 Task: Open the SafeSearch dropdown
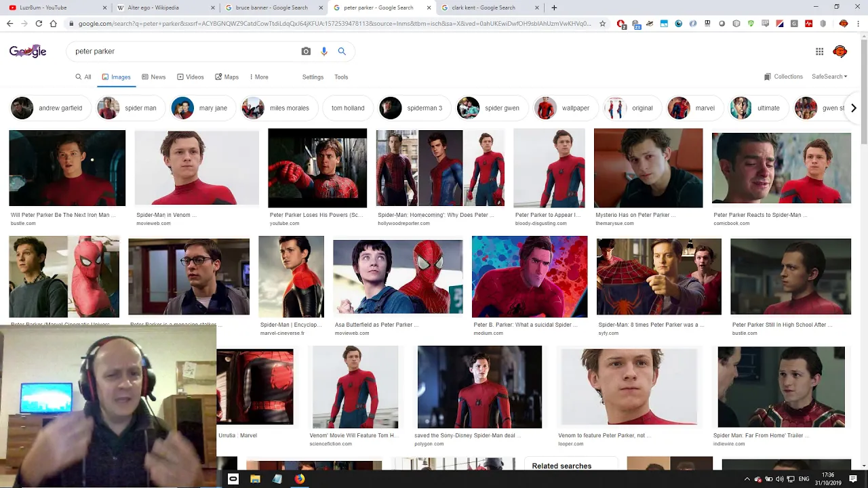829,77
